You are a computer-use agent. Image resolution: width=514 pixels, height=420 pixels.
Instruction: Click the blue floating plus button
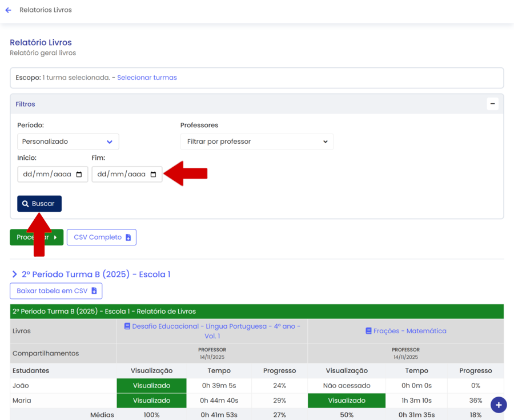(x=498, y=405)
